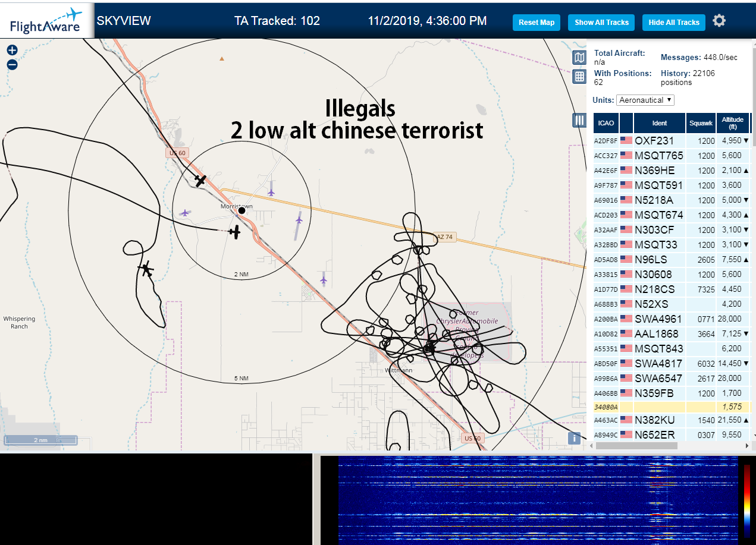Select the SWA4817 aircraft row
This screenshot has height=545, width=756.
(x=672, y=364)
